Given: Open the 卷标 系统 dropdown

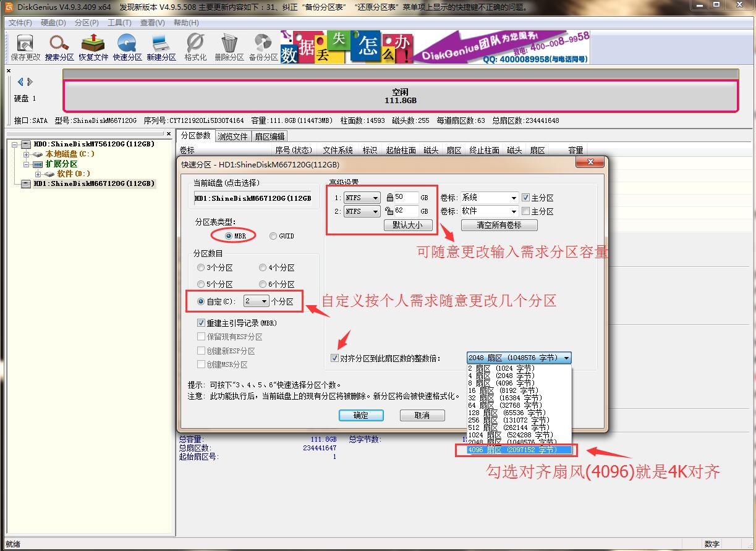Looking at the screenshot, I should click(489, 198).
